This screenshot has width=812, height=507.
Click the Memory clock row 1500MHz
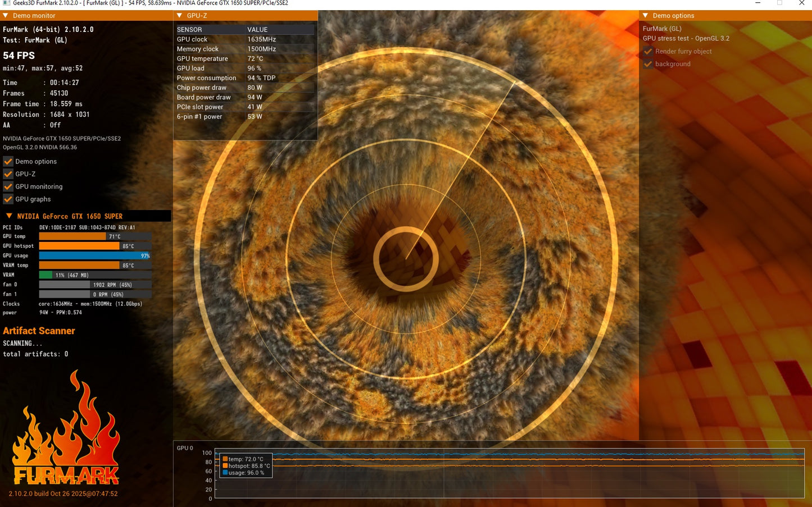245,49
